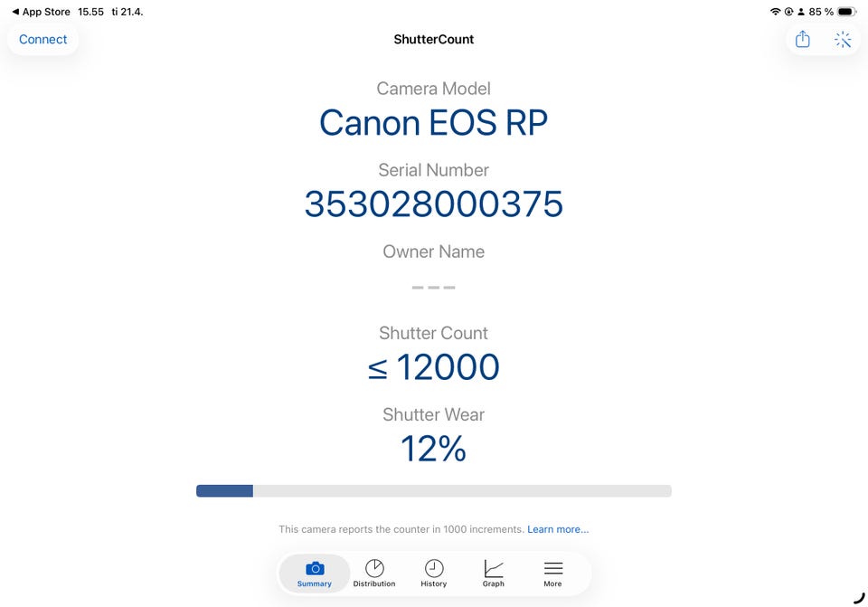Tap the loading spinner icon
Viewport: 868px width, 607px height.
click(843, 40)
